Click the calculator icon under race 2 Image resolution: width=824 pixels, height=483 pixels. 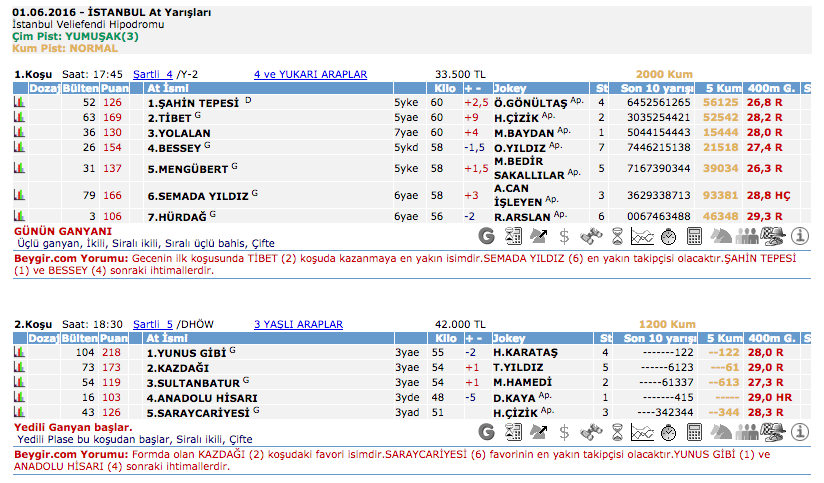(695, 432)
